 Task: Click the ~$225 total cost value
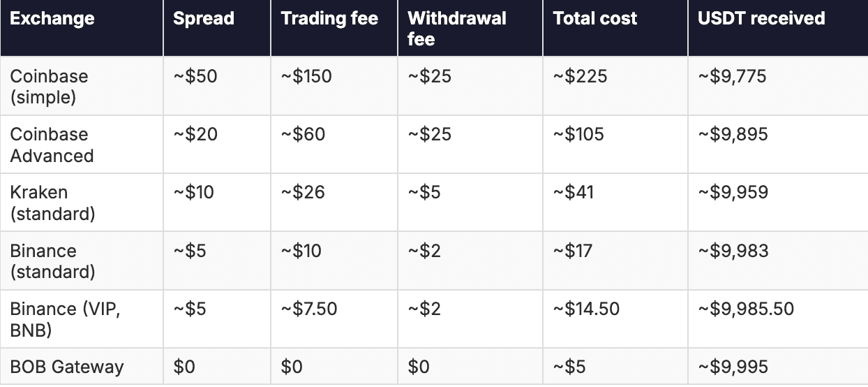[x=580, y=76]
